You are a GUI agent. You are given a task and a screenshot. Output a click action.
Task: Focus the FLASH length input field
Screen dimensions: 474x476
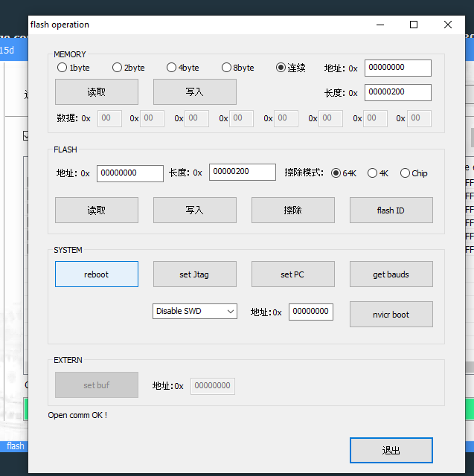click(x=243, y=172)
